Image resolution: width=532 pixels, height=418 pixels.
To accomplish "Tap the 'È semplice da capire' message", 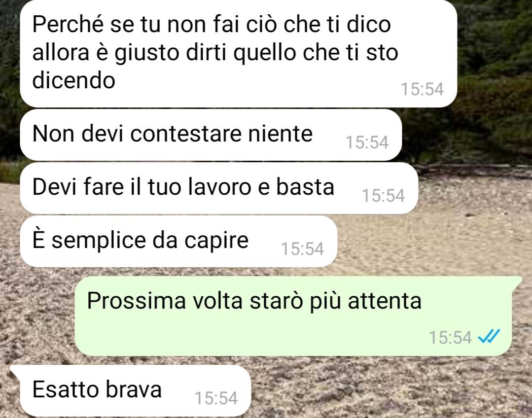I will (x=178, y=241).
